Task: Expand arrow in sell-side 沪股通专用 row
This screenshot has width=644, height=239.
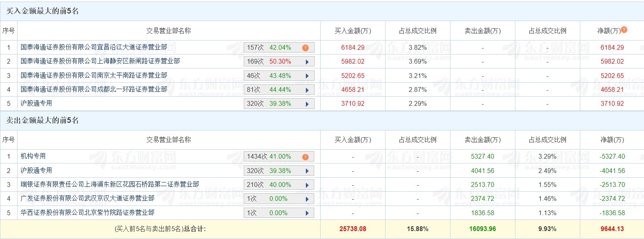Action: 307,171
